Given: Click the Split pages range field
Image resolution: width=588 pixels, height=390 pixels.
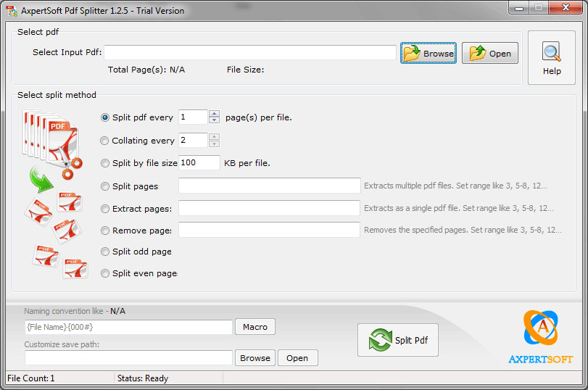Looking at the screenshot, I should tap(269, 186).
